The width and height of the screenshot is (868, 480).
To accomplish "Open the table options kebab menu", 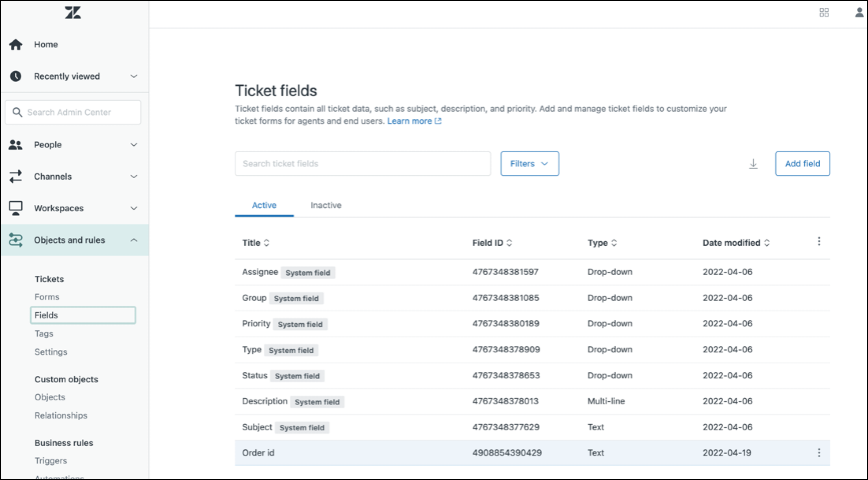I will pos(819,241).
